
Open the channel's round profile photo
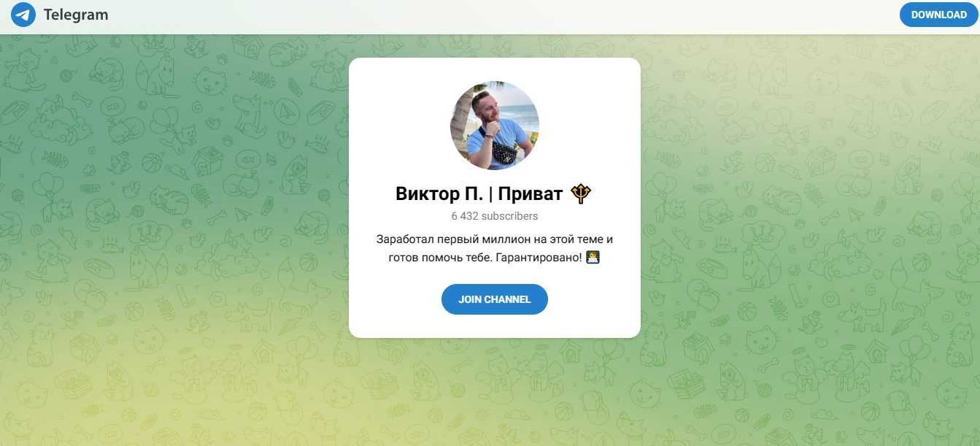[495, 125]
